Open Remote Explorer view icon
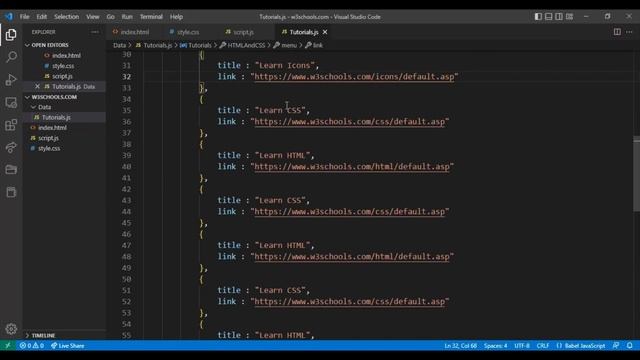Screen dimensions: 640x360 point(11,102)
